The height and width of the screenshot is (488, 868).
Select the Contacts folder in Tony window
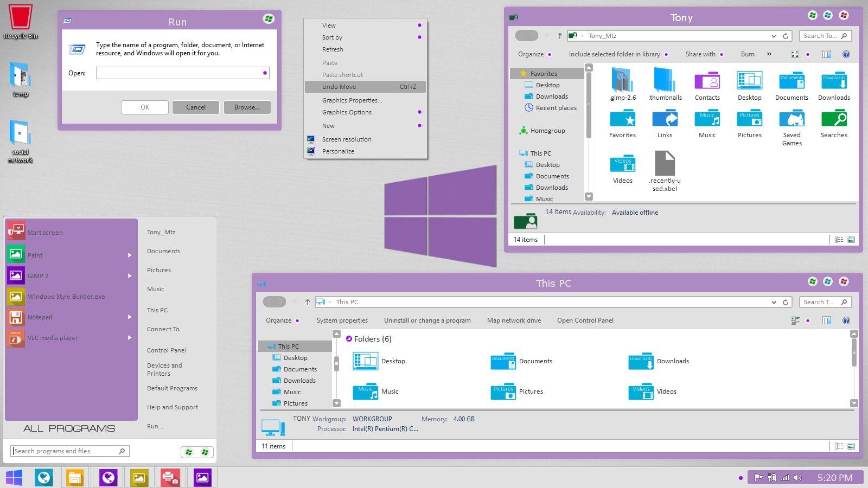(707, 86)
